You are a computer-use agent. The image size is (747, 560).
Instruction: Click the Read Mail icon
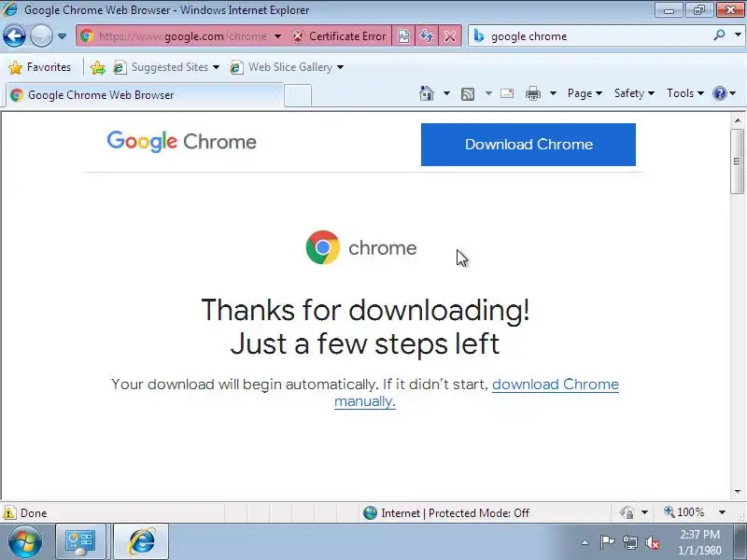click(x=507, y=93)
